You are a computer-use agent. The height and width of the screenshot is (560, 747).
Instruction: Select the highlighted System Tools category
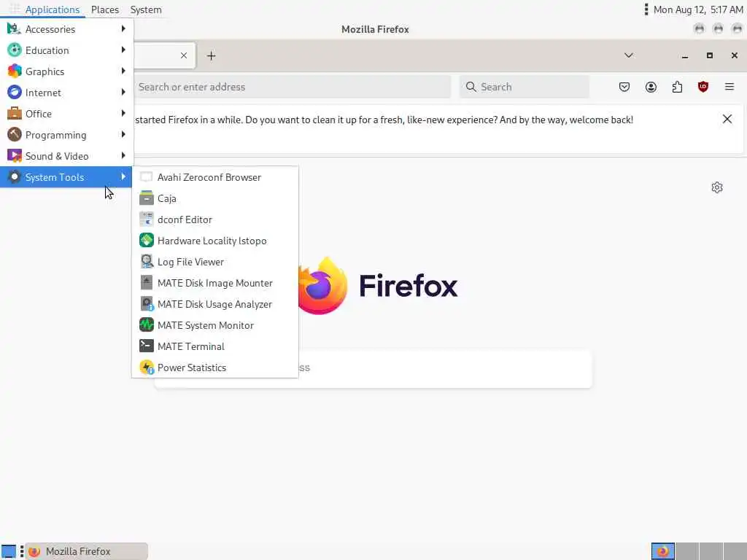[66, 177]
